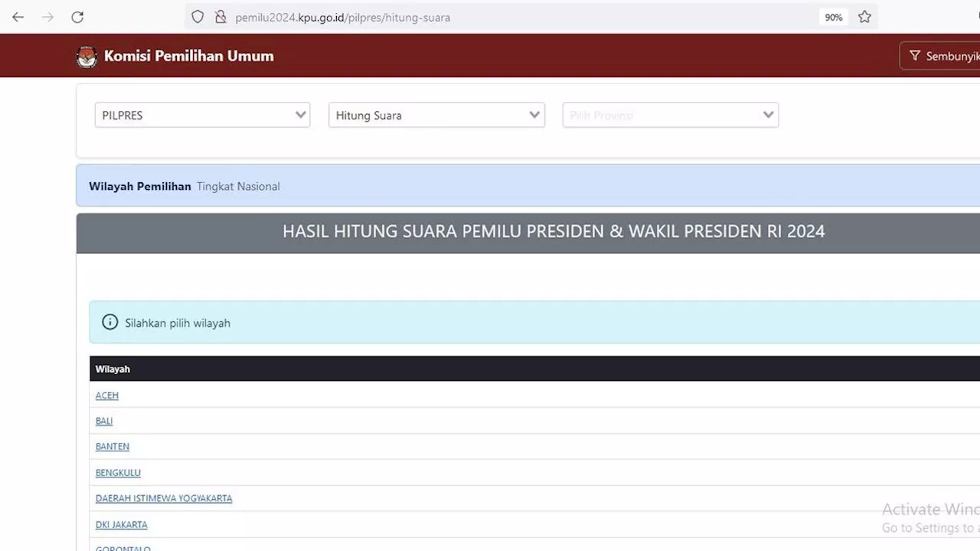
Task: Open the Hitung Suara dropdown
Action: (x=436, y=115)
